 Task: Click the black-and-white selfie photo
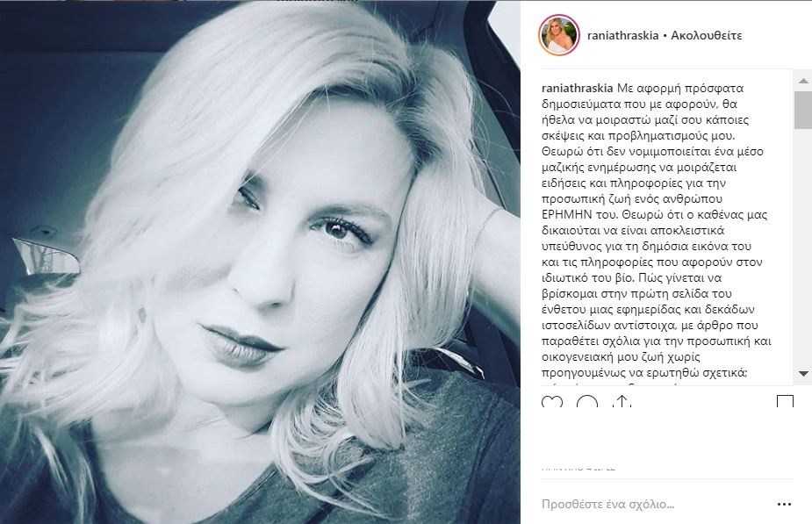click(x=260, y=262)
